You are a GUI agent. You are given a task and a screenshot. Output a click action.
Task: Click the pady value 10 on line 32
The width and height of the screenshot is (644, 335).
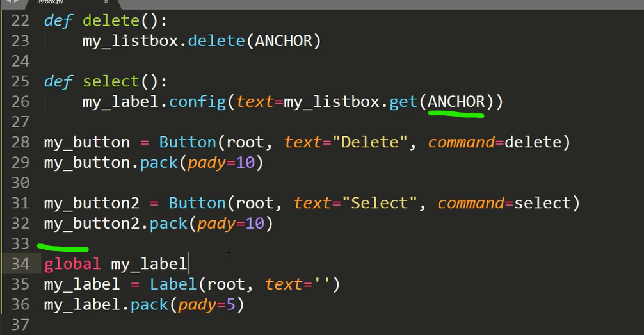pyautogui.click(x=255, y=224)
